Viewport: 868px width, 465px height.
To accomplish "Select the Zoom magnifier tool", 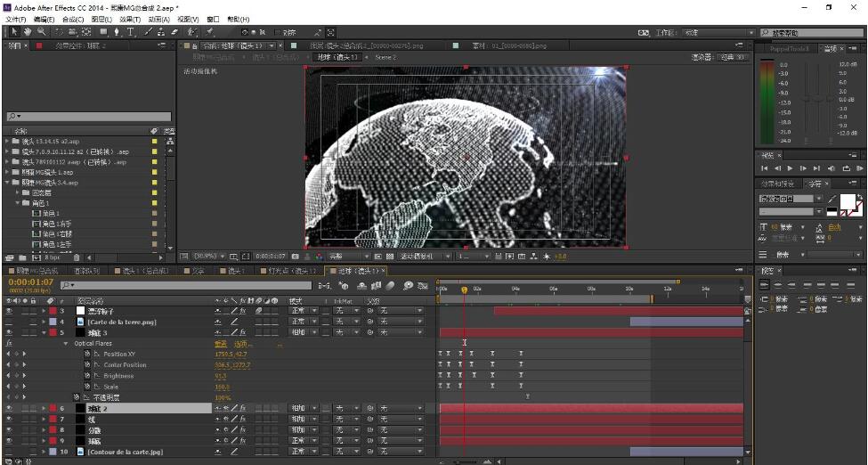I will pos(40,33).
